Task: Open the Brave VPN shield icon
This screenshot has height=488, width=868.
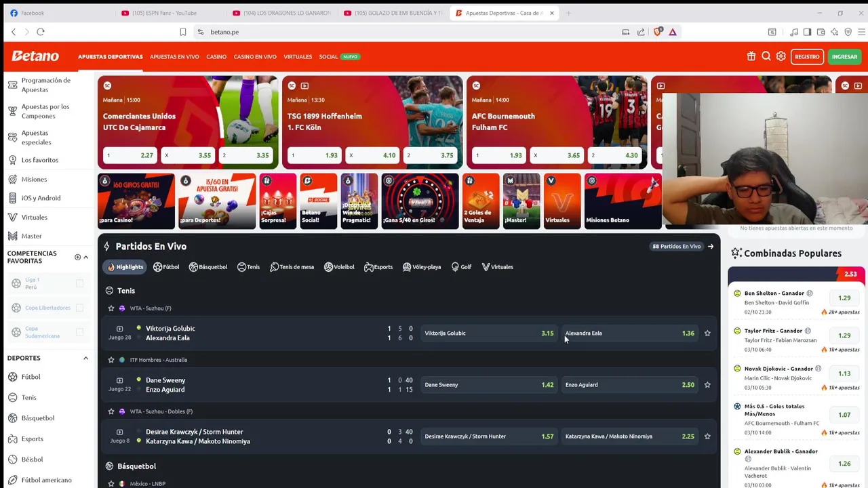Action: click(848, 32)
